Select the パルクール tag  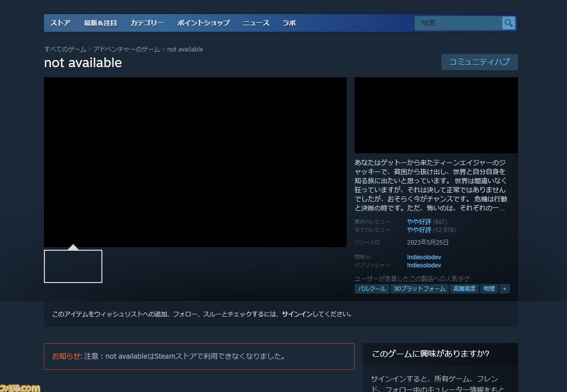coord(372,289)
